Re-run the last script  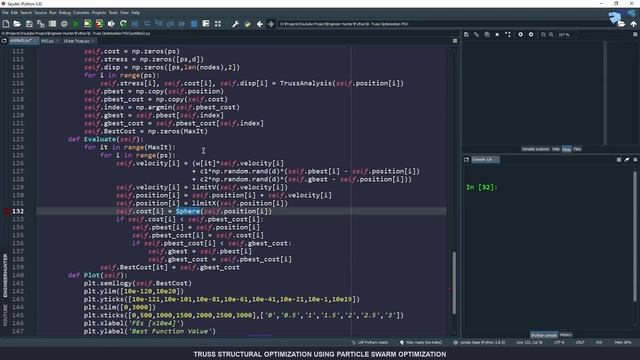click(123, 24)
